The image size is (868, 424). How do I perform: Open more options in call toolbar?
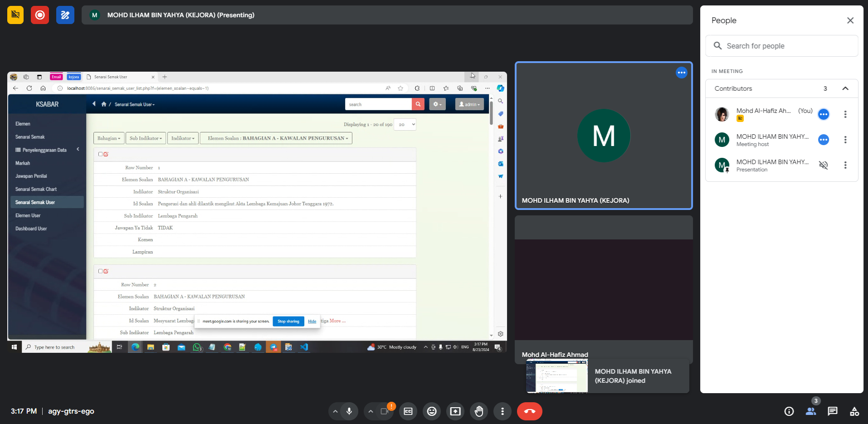[x=502, y=411]
